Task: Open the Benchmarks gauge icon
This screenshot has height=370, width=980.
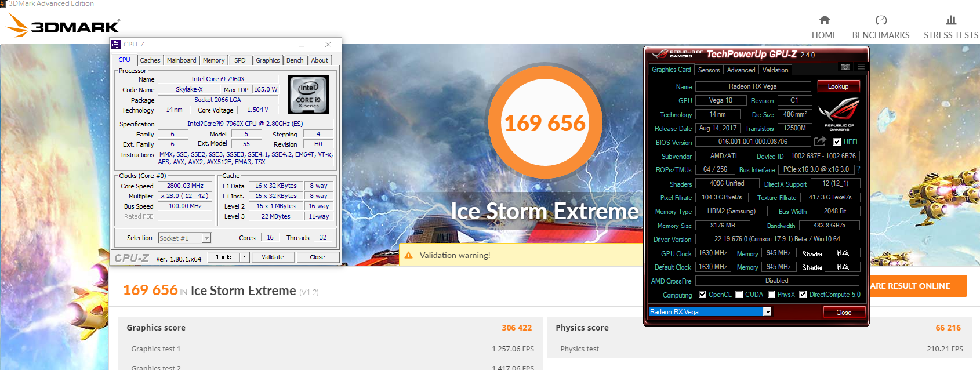Action: pos(881,20)
